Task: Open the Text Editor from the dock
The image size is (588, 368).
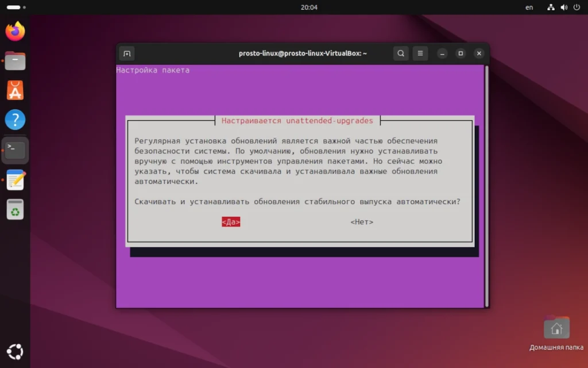Action: pos(15,180)
